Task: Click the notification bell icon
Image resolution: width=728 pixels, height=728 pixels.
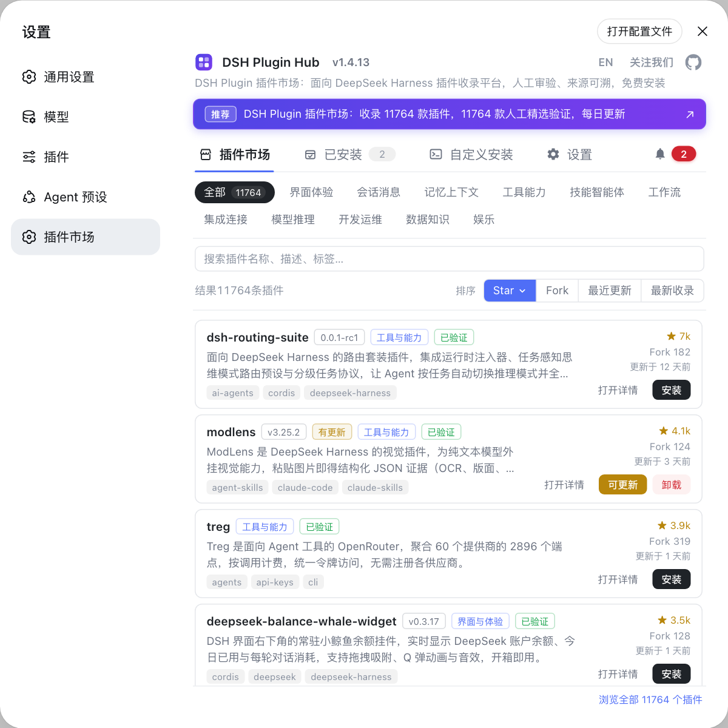Action: [x=660, y=154]
